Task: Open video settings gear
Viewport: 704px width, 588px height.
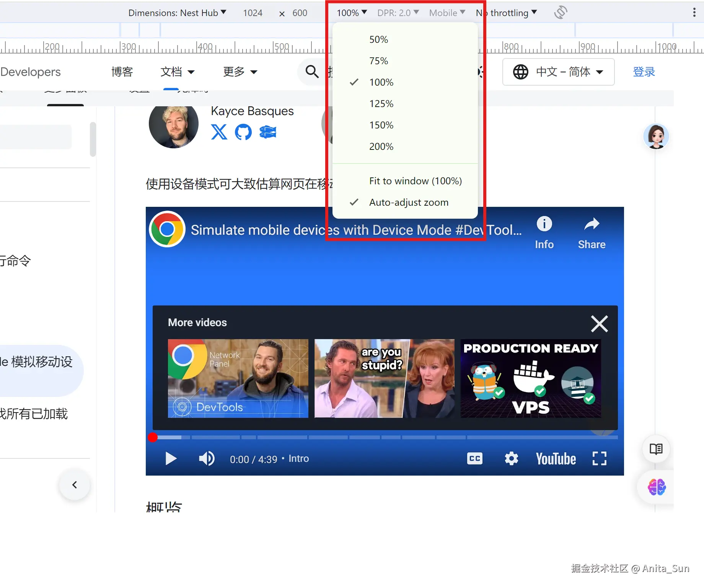Action: point(511,458)
